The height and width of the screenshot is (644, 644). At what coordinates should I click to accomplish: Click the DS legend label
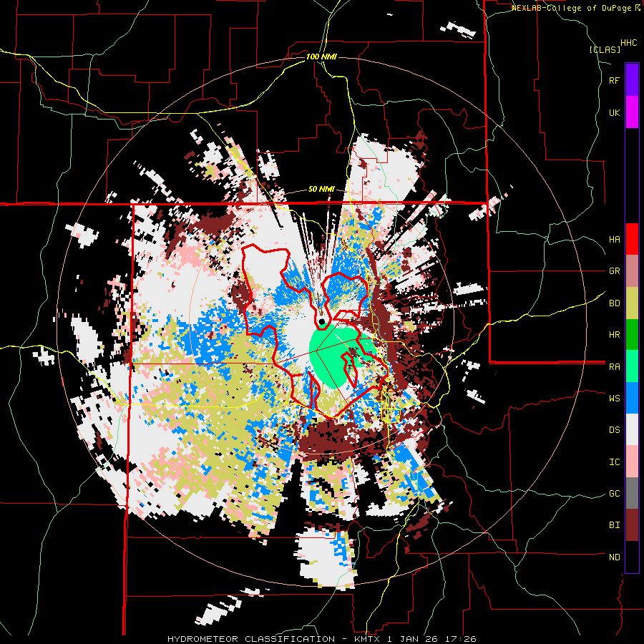pyautogui.click(x=614, y=430)
